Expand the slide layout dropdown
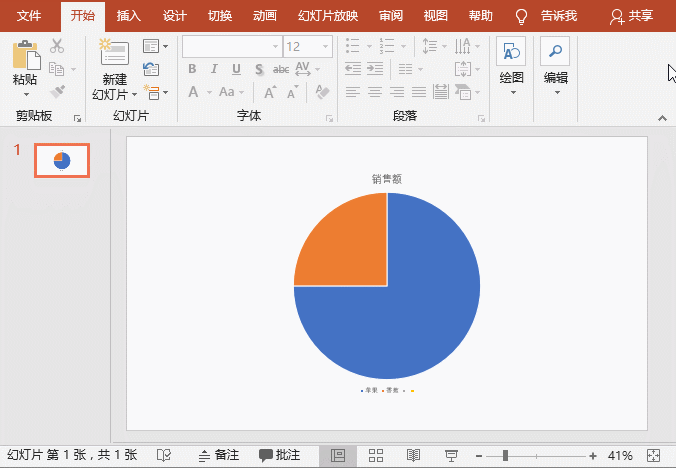 (152, 46)
